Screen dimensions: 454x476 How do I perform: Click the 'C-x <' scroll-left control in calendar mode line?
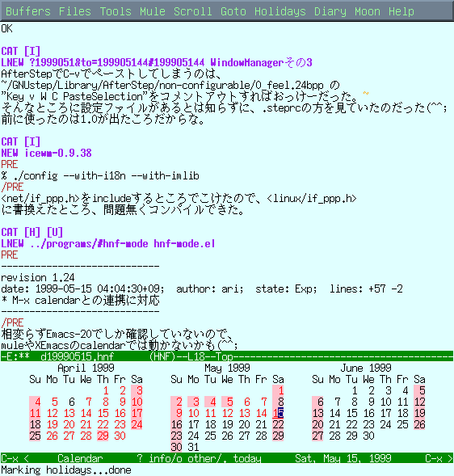pyautogui.click(x=15, y=458)
